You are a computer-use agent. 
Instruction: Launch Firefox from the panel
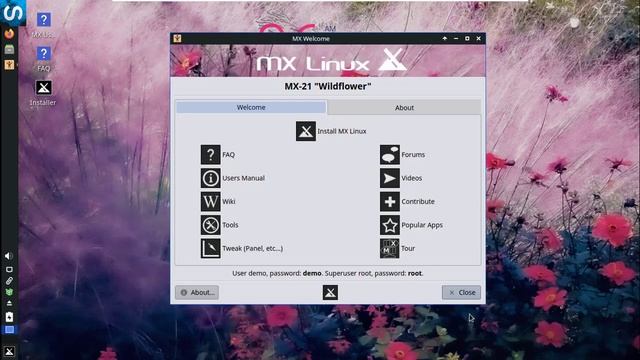coord(9,33)
